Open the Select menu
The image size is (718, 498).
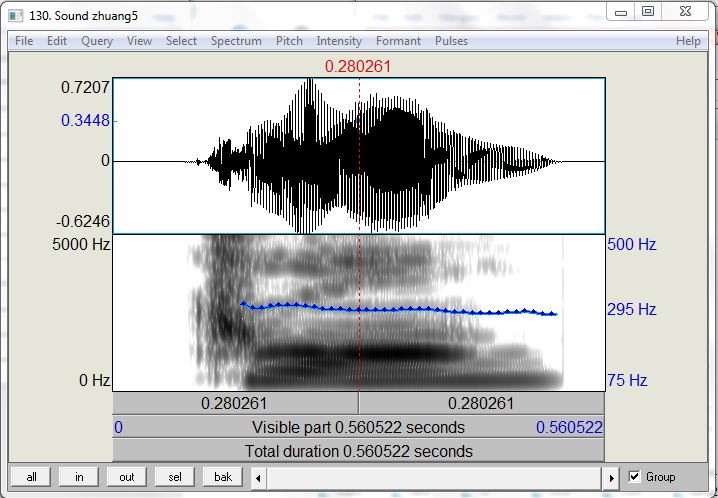pyautogui.click(x=181, y=41)
